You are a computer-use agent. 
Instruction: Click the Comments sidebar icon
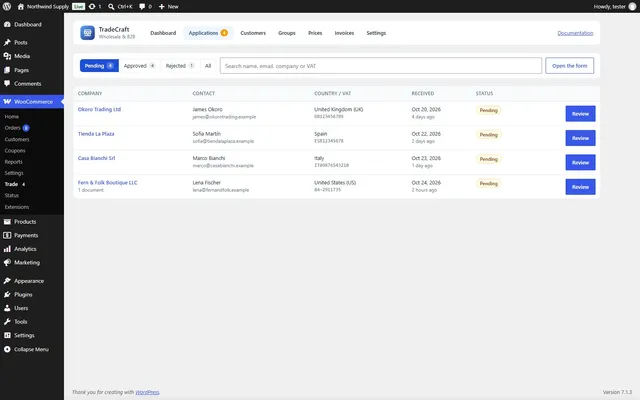7,83
